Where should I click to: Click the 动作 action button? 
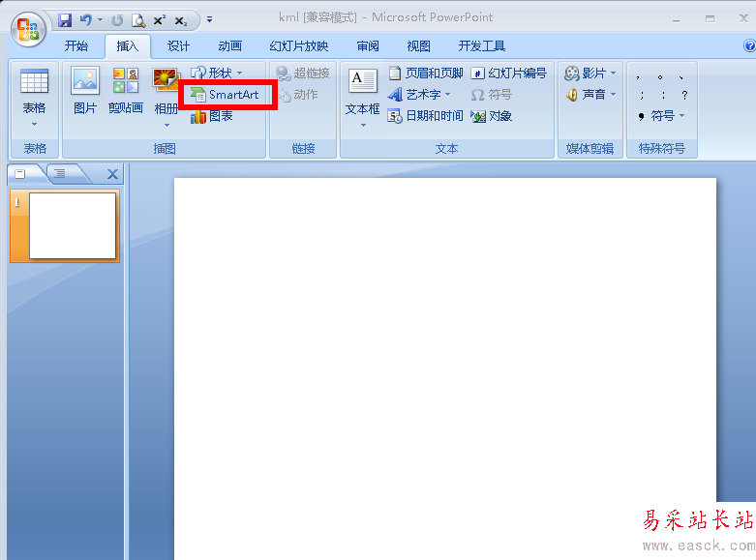pyautogui.click(x=298, y=95)
